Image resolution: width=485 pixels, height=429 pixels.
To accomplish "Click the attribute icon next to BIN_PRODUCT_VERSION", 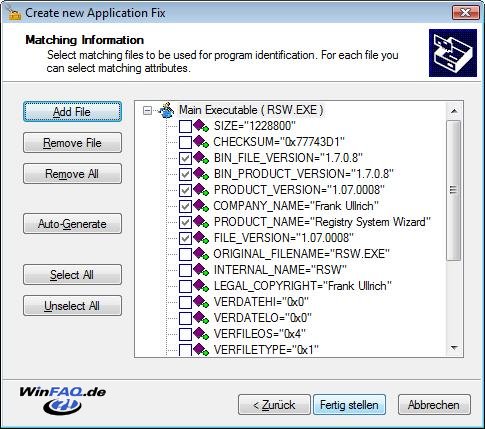I will pyautogui.click(x=201, y=174).
